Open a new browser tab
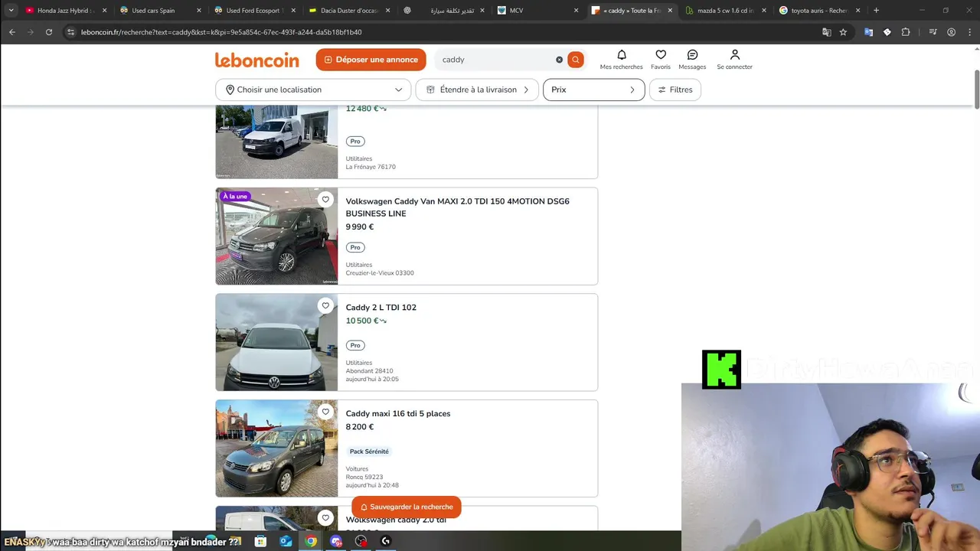This screenshot has height=551, width=980. tap(876, 11)
